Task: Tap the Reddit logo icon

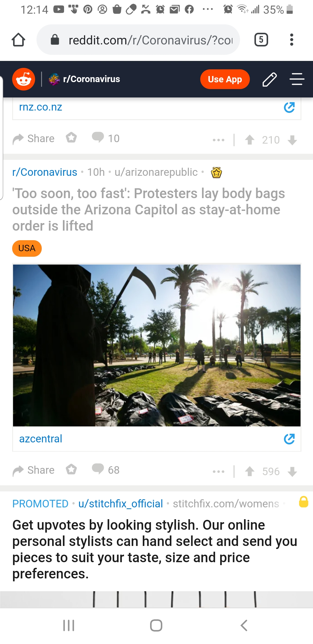Action: tap(23, 79)
